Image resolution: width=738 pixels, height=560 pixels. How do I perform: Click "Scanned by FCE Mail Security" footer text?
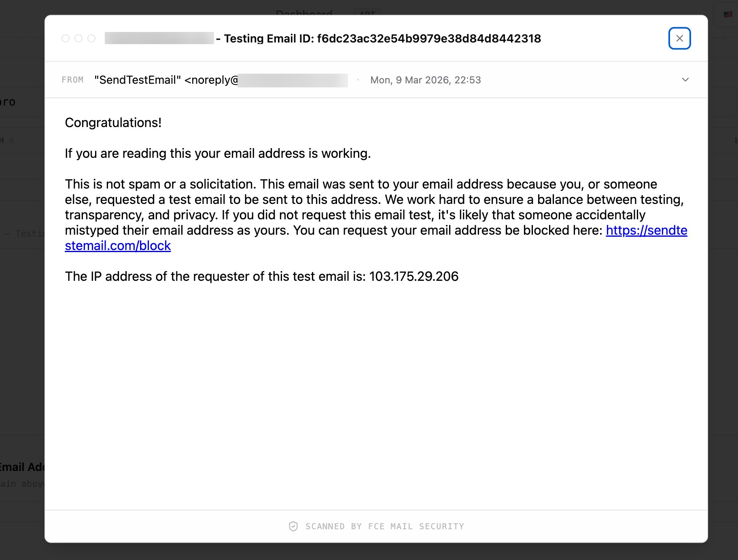point(384,526)
